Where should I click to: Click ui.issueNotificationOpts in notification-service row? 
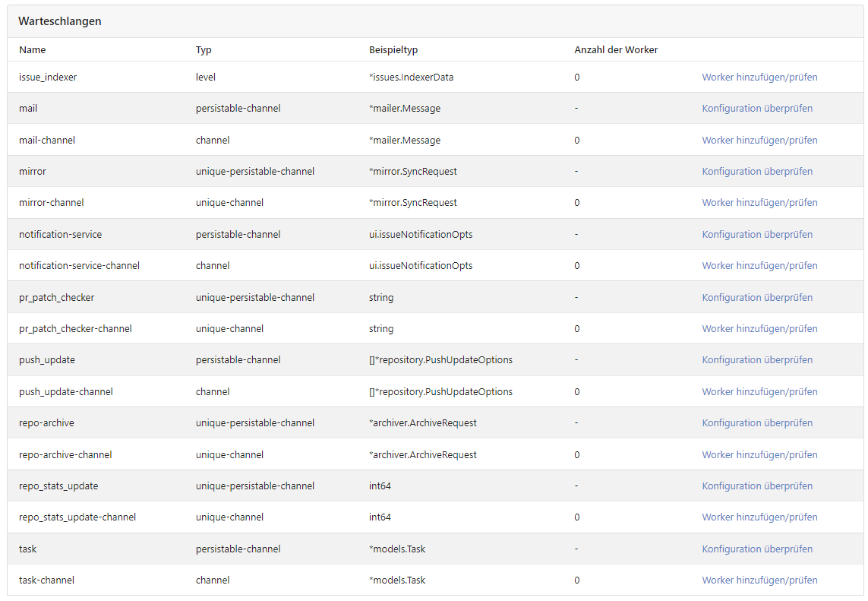point(420,234)
